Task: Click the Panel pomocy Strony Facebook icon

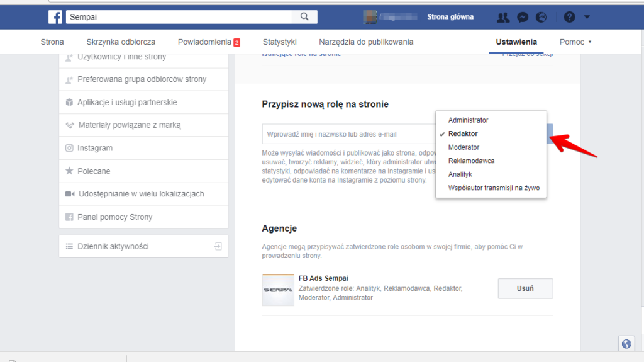Action: [x=69, y=217]
